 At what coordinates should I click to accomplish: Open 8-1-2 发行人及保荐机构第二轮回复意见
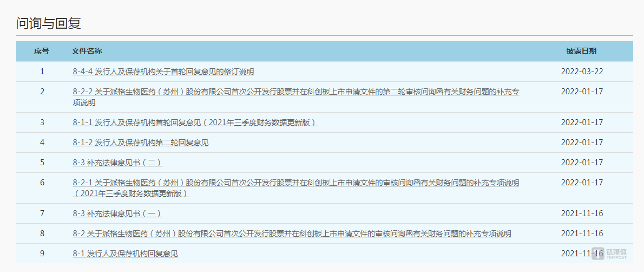pyautogui.click(x=141, y=143)
